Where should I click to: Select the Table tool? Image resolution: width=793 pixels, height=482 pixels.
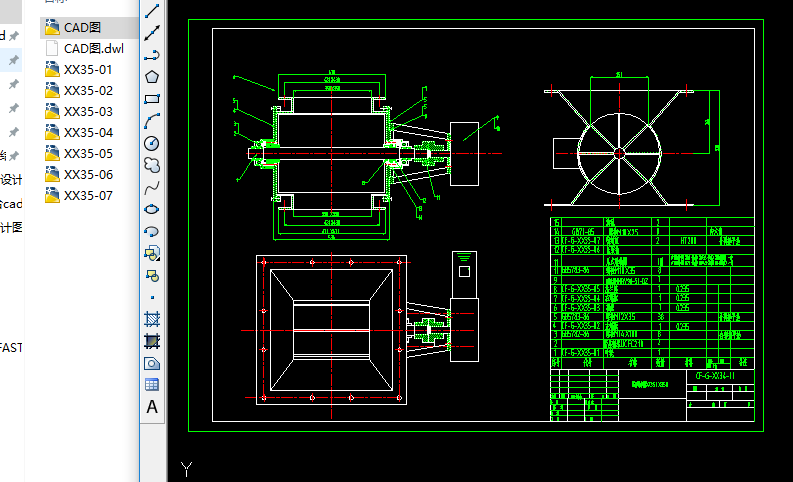click(153, 384)
